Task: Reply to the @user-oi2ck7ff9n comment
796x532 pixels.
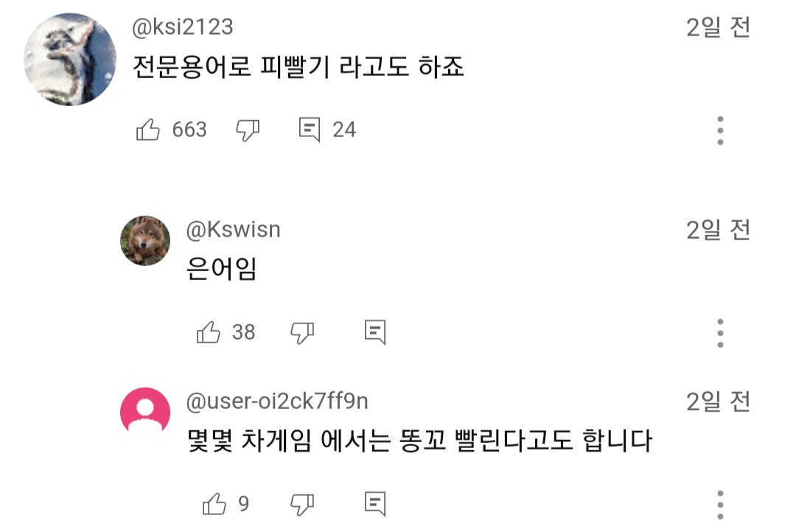Action: click(x=375, y=505)
